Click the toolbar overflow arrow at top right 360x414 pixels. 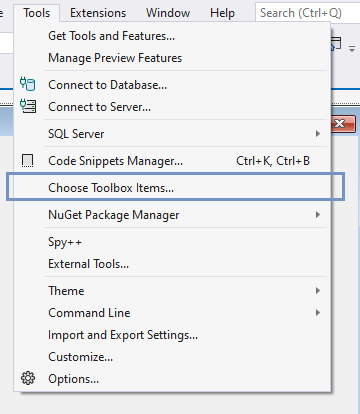(x=352, y=49)
